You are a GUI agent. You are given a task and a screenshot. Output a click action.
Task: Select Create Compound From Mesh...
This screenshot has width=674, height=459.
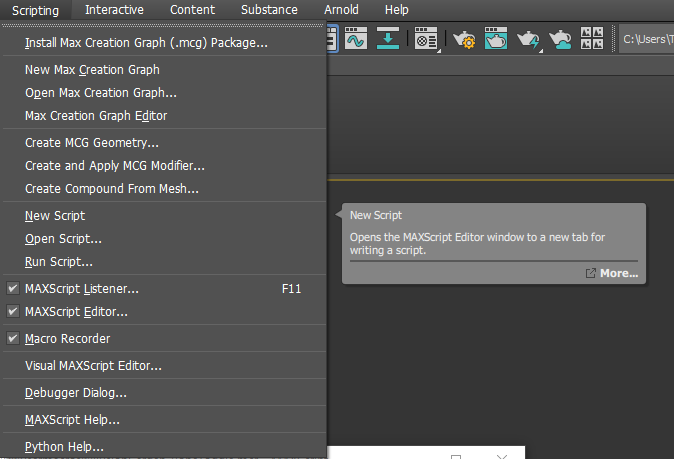(x=164, y=189)
